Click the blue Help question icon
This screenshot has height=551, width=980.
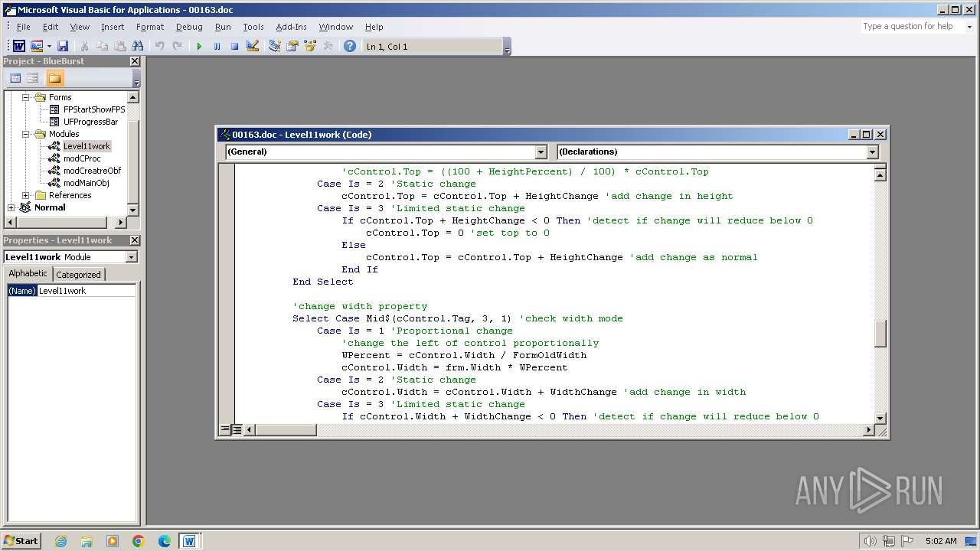350,47
